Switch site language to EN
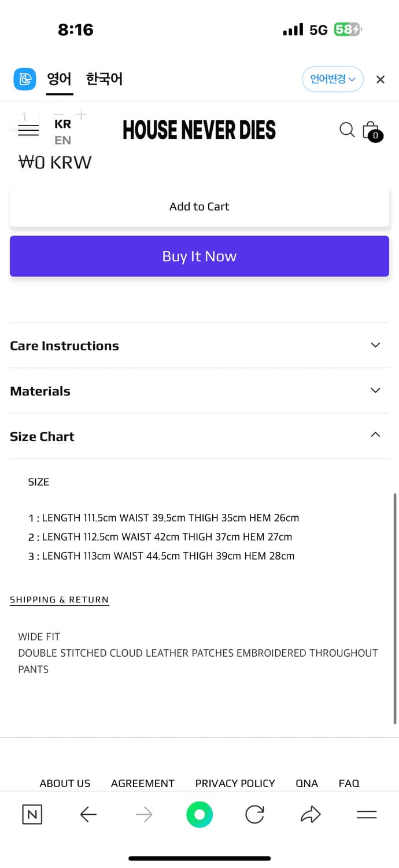Screen dimensions: 399x868 coord(62,140)
